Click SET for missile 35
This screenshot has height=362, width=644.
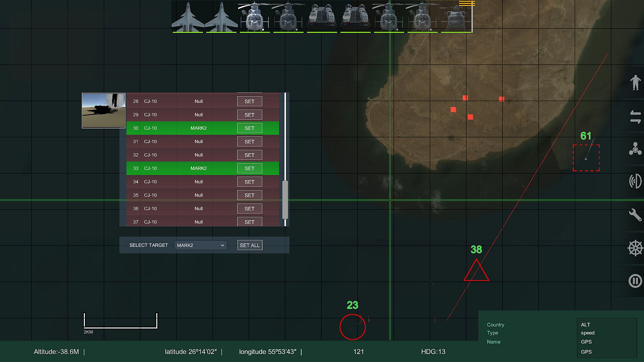tap(249, 195)
